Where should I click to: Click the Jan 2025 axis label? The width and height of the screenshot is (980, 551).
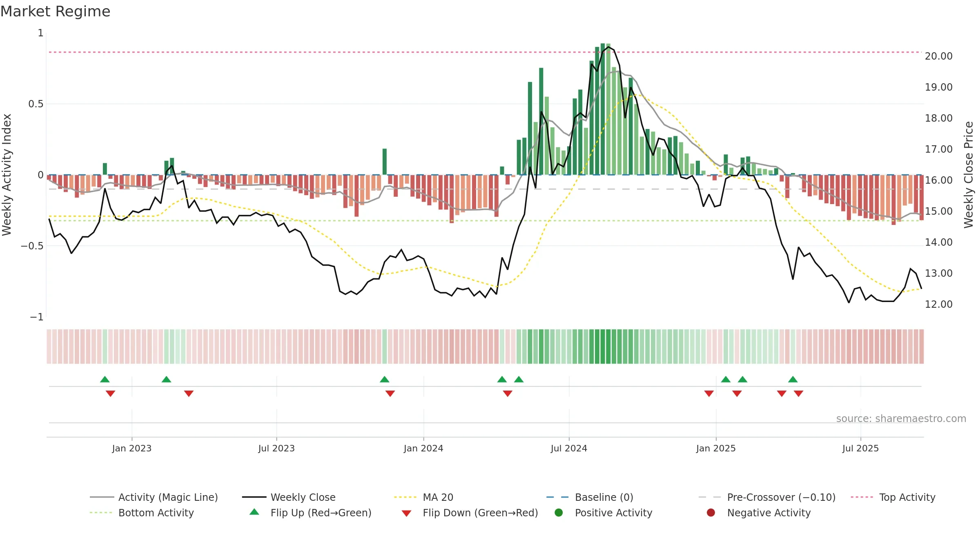716,448
